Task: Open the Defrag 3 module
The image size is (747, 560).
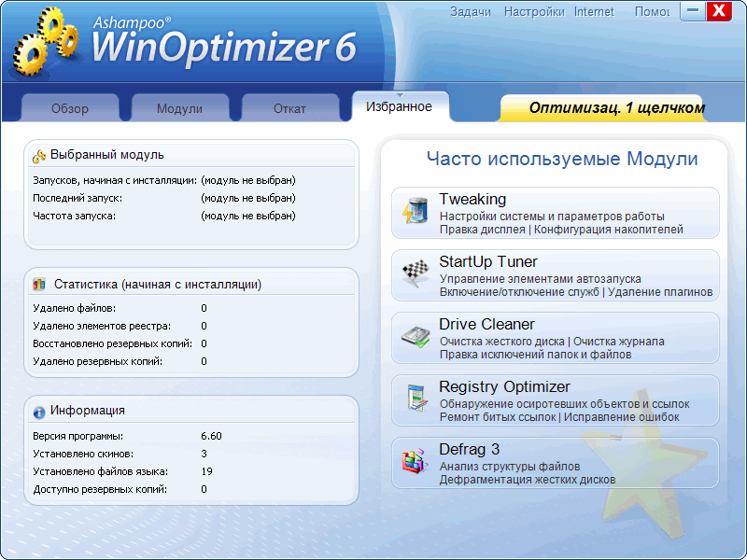Action: tap(555, 463)
